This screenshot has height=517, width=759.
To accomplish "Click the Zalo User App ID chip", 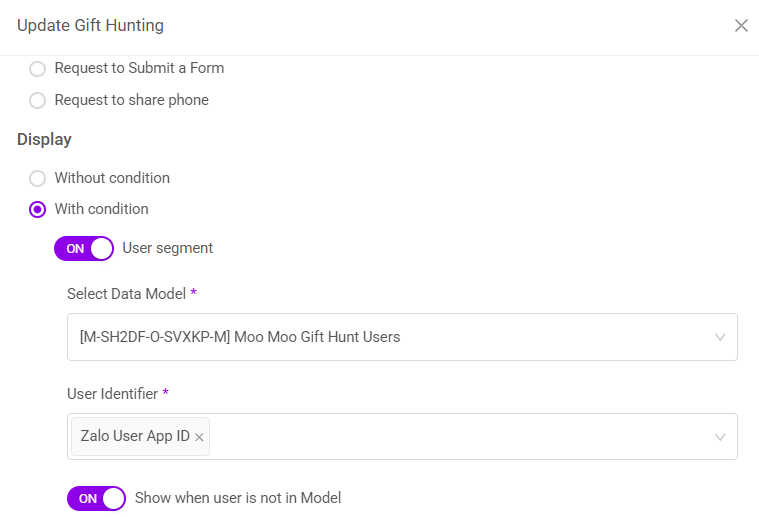I will click(134, 437).
